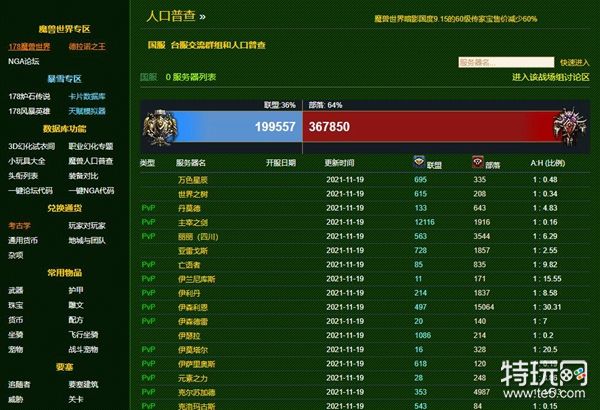Open the 一键论坛代码 sidebar link

(30, 191)
